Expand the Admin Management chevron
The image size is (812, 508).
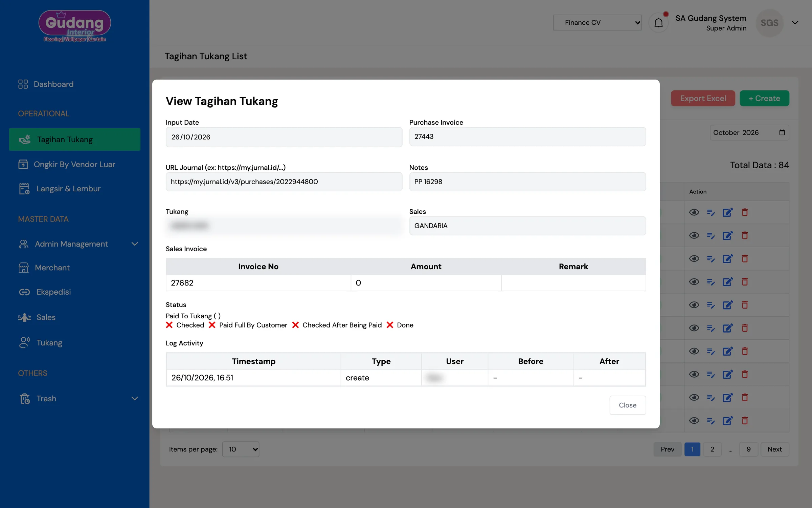135,244
